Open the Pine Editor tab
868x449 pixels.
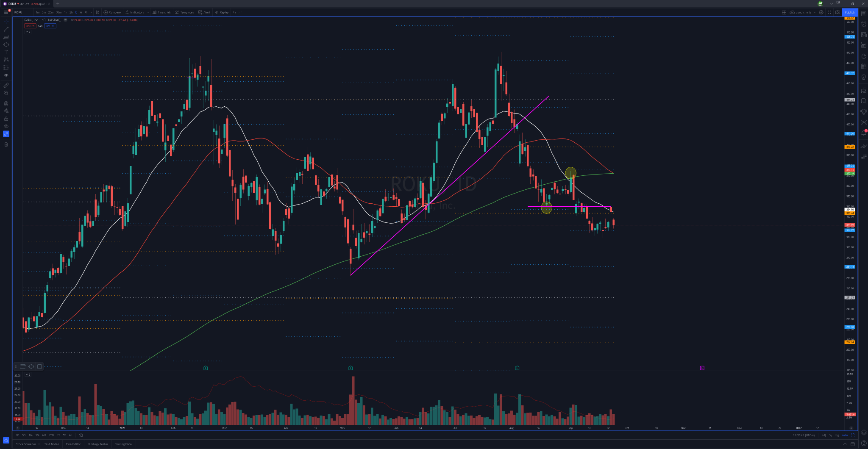[x=73, y=444]
